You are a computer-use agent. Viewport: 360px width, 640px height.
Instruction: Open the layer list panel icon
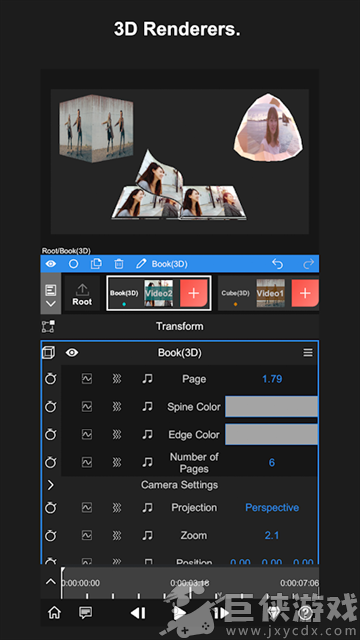tap(51, 290)
